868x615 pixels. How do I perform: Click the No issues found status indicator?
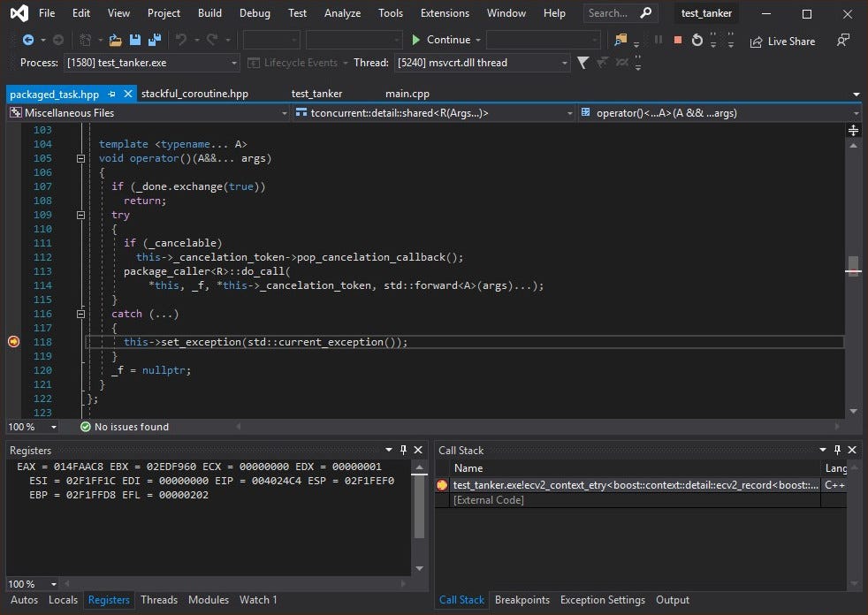pos(124,427)
